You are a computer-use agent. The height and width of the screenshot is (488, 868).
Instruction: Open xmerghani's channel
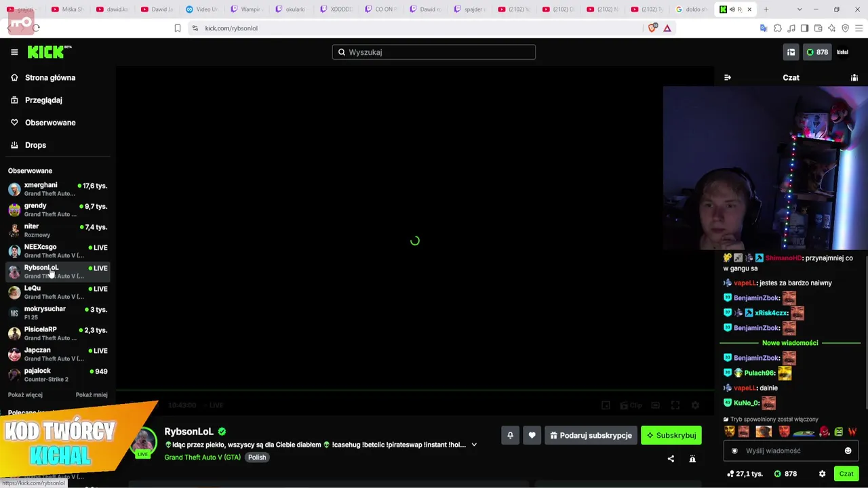coord(58,189)
